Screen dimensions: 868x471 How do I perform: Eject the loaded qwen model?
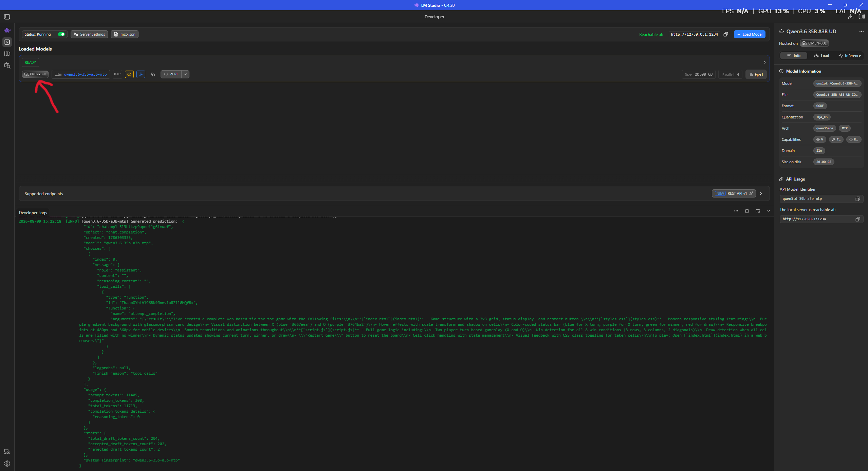coord(756,75)
